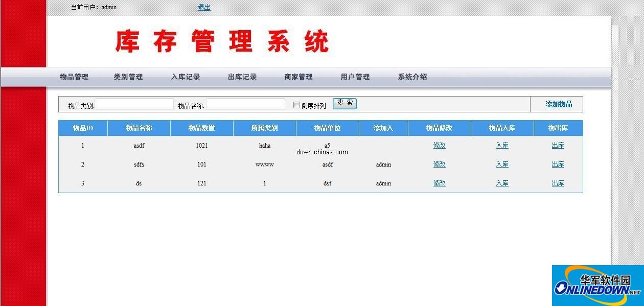This screenshot has width=644, height=306.
Task: Click the 退出 logout link
Action: coord(203,7)
